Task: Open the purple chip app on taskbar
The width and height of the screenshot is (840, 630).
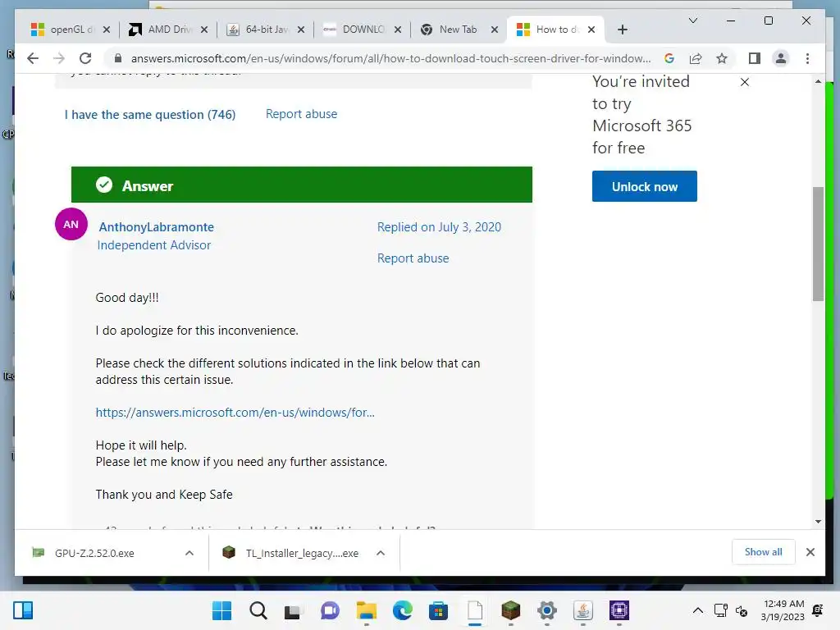Action: pyautogui.click(x=619, y=610)
